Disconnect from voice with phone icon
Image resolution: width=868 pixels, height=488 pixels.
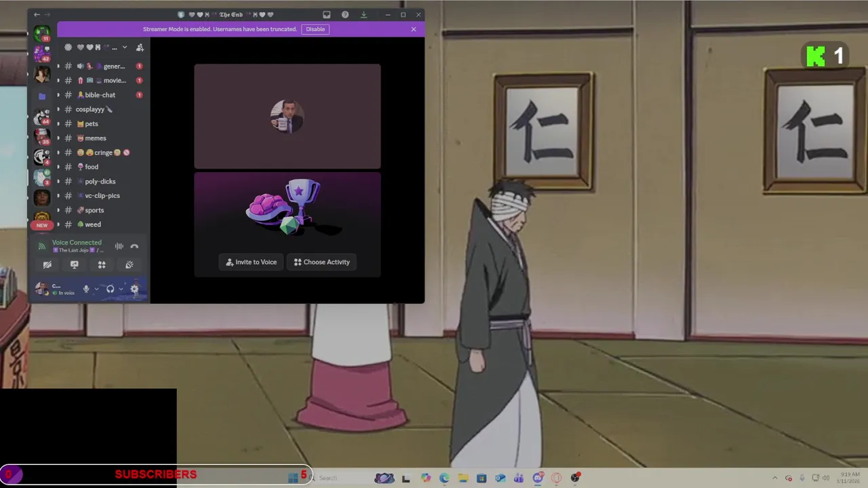pos(134,246)
